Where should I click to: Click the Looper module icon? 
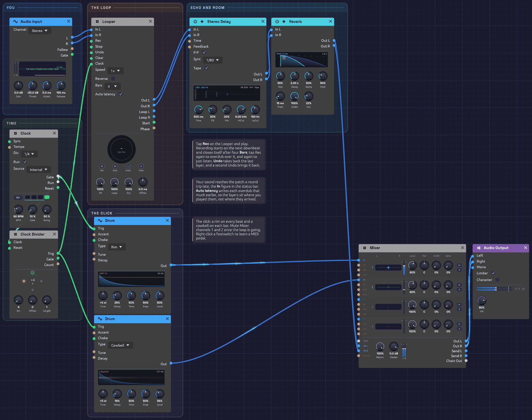tap(97, 21)
